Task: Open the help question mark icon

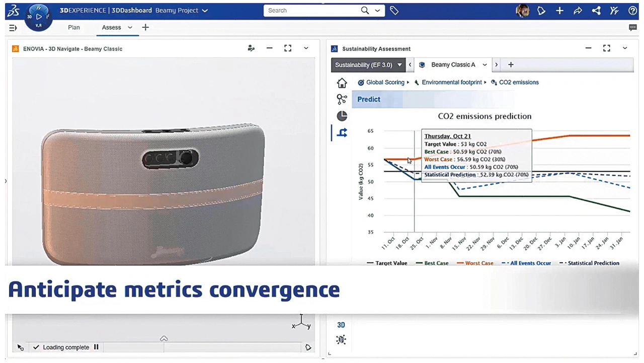Action: click(x=632, y=11)
